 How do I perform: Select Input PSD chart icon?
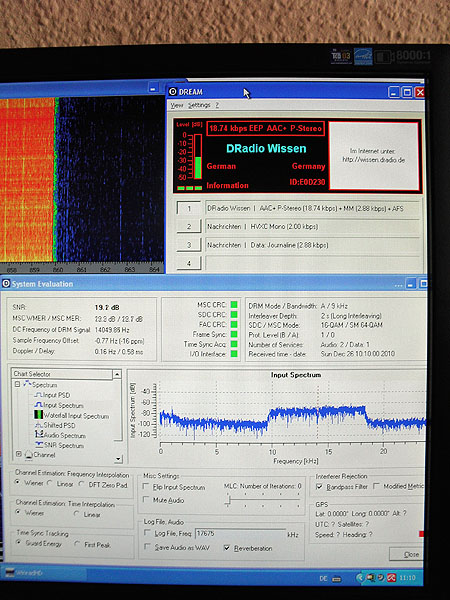[38, 395]
